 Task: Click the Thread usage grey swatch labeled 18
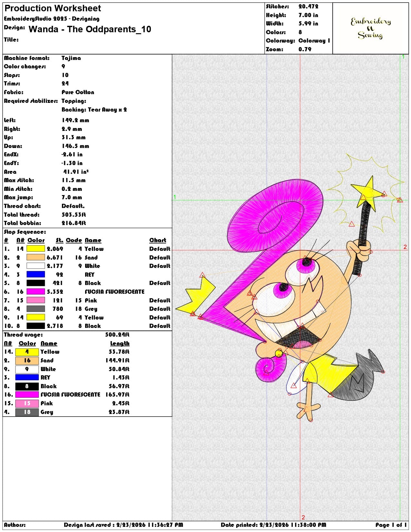click(x=27, y=412)
